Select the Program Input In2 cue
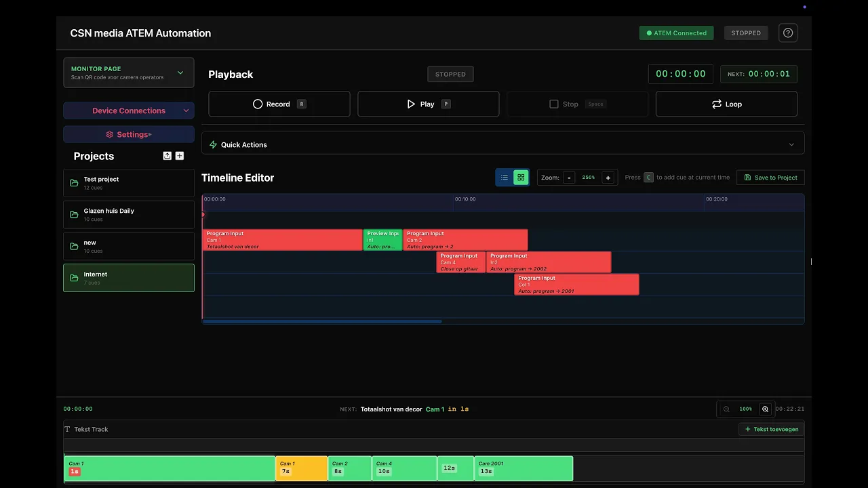The image size is (868, 488). click(x=549, y=262)
